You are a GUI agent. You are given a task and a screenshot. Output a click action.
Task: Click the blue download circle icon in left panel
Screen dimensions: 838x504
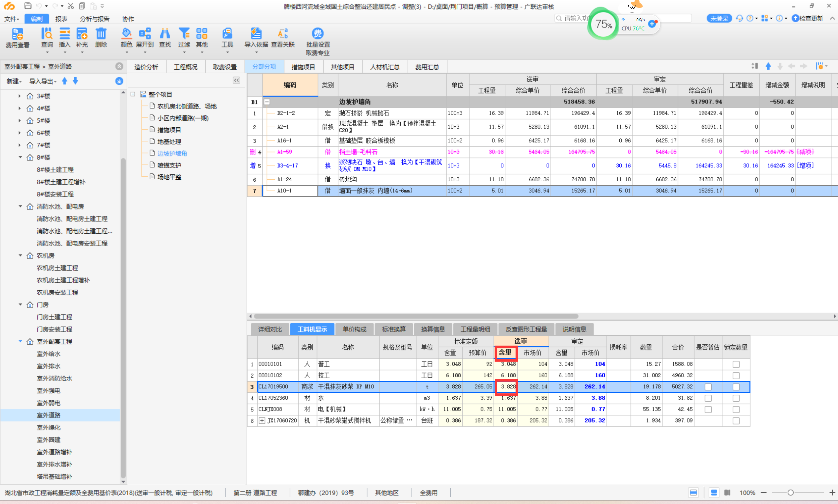click(x=119, y=81)
